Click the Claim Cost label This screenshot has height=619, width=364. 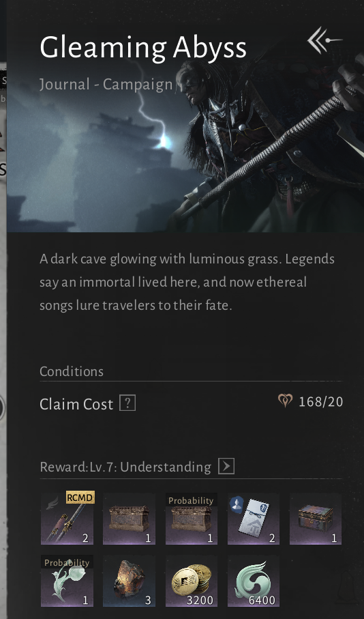[x=76, y=404]
